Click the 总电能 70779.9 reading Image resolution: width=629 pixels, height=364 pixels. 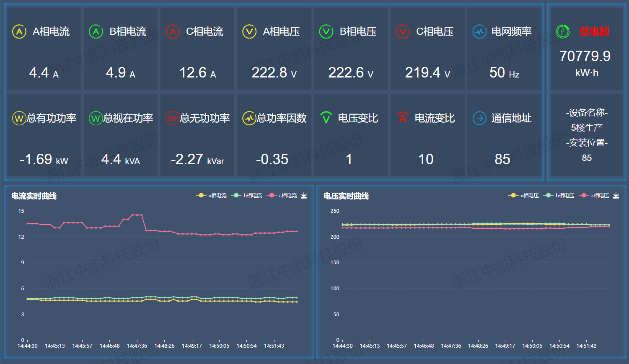click(x=585, y=56)
